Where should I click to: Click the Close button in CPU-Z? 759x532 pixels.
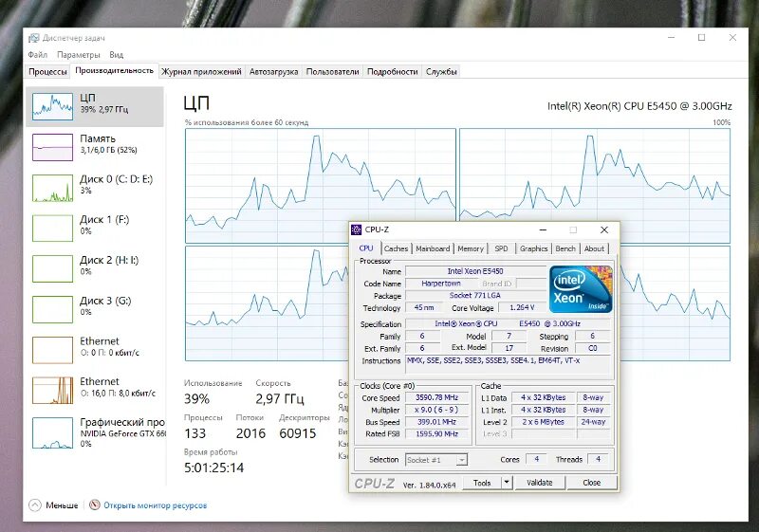591,483
